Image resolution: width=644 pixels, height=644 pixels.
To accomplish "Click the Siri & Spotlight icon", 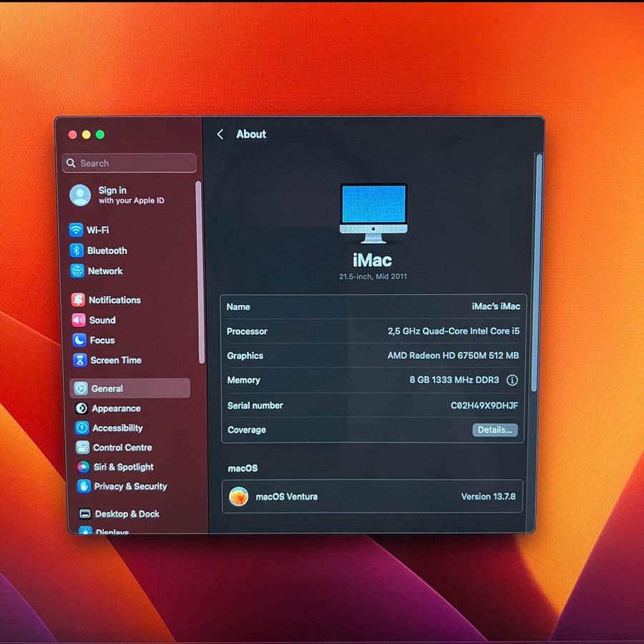I will pyautogui.click(x=83, y=467).
